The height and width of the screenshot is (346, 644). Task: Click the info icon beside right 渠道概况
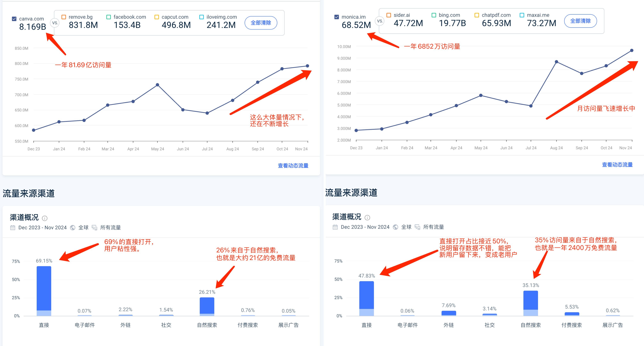pos(367,218)
